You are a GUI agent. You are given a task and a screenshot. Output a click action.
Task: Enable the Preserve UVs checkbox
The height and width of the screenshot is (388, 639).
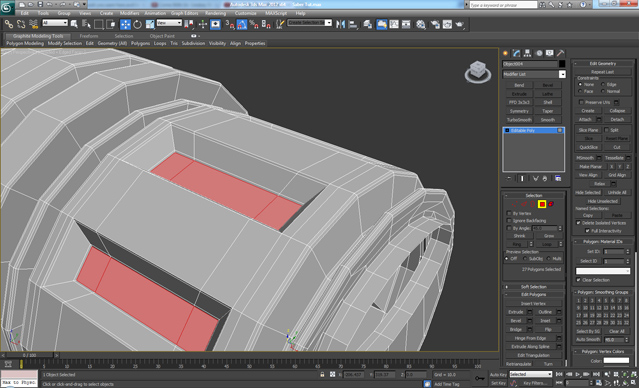click(581, 102)
